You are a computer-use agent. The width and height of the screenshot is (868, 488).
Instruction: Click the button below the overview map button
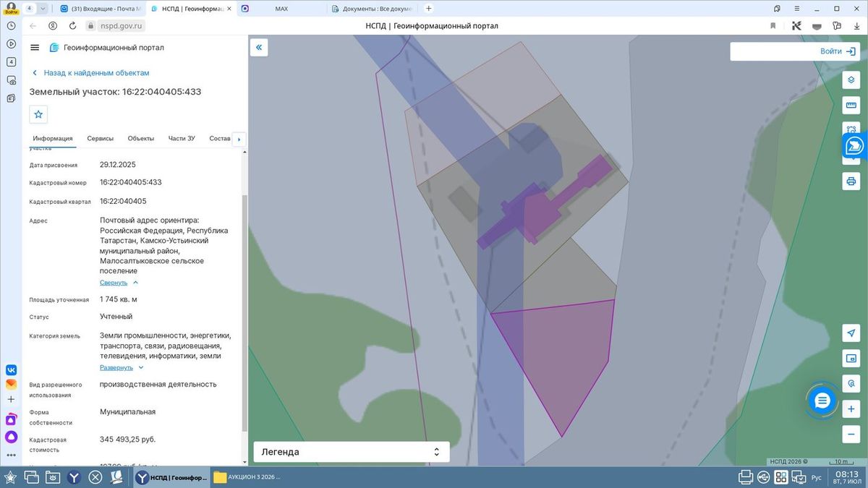(851, 383)
